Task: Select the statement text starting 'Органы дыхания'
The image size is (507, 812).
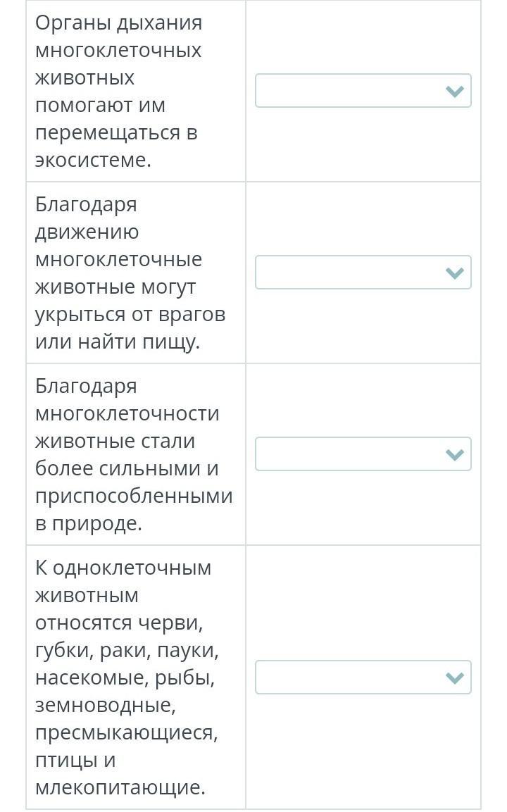Action: (x=118, y=23)
